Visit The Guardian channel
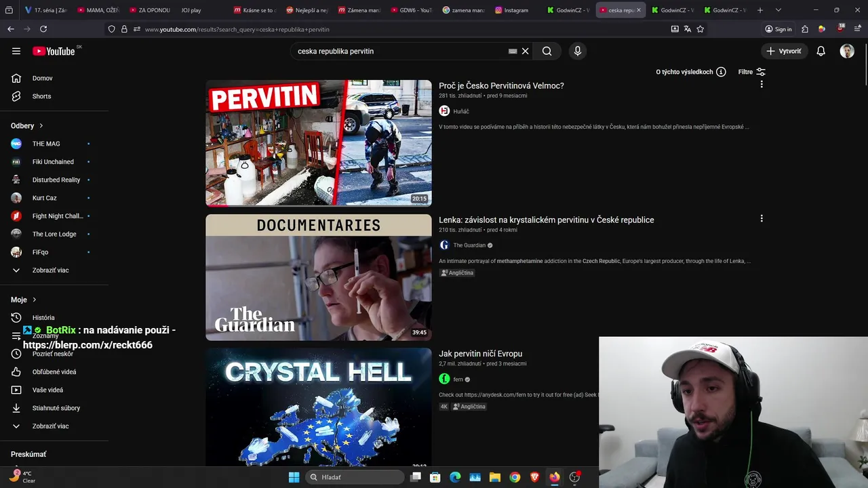 coord(469,245)
